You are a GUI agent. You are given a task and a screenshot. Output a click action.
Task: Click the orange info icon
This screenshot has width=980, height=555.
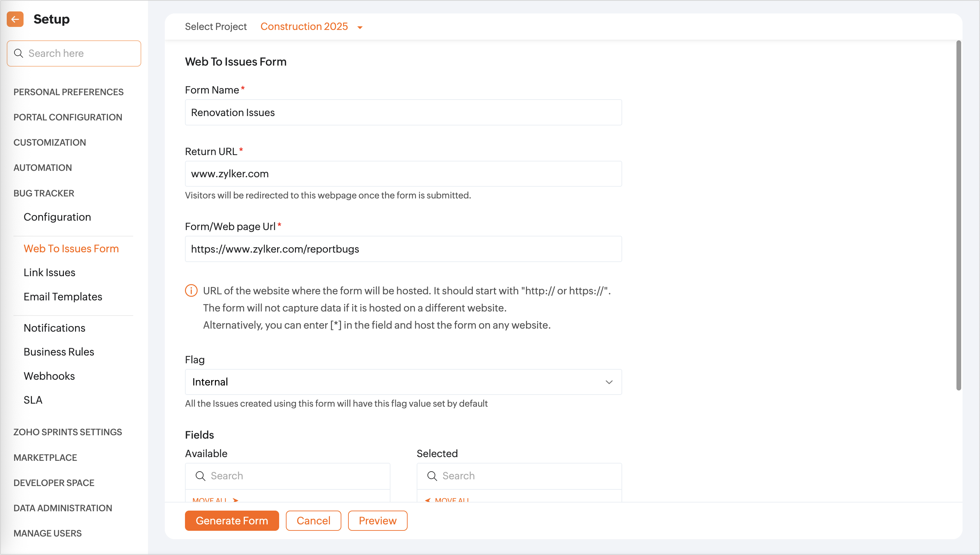tap(191, 291)
